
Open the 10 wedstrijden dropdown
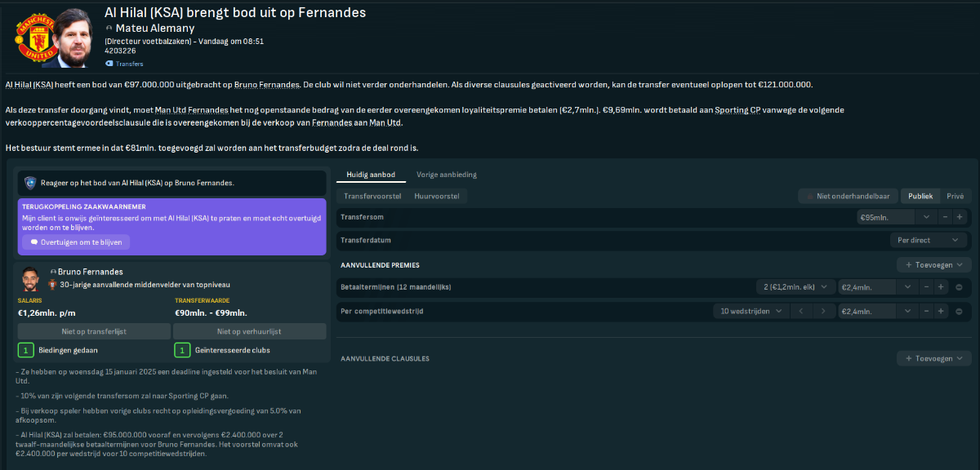point(751,311)
